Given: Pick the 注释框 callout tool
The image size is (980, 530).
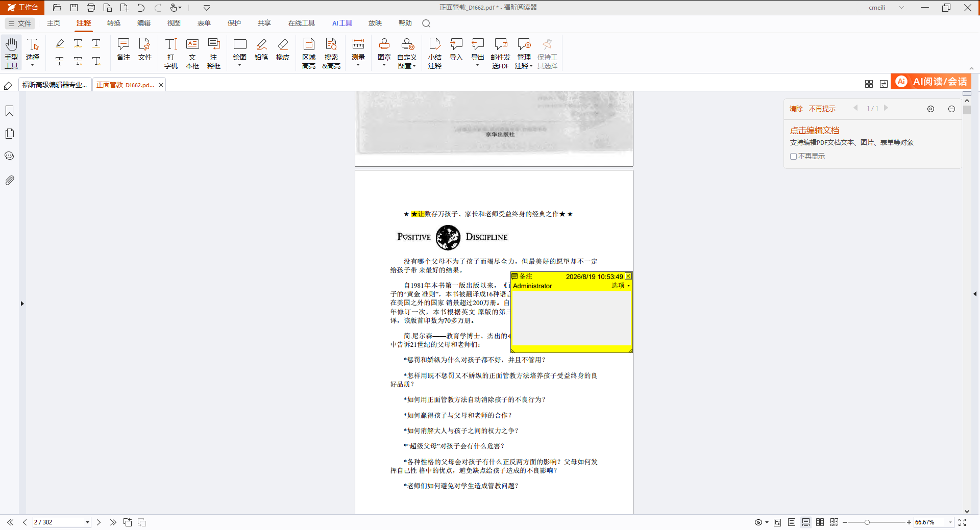Looking at the screenshot, I should (214, 53).
